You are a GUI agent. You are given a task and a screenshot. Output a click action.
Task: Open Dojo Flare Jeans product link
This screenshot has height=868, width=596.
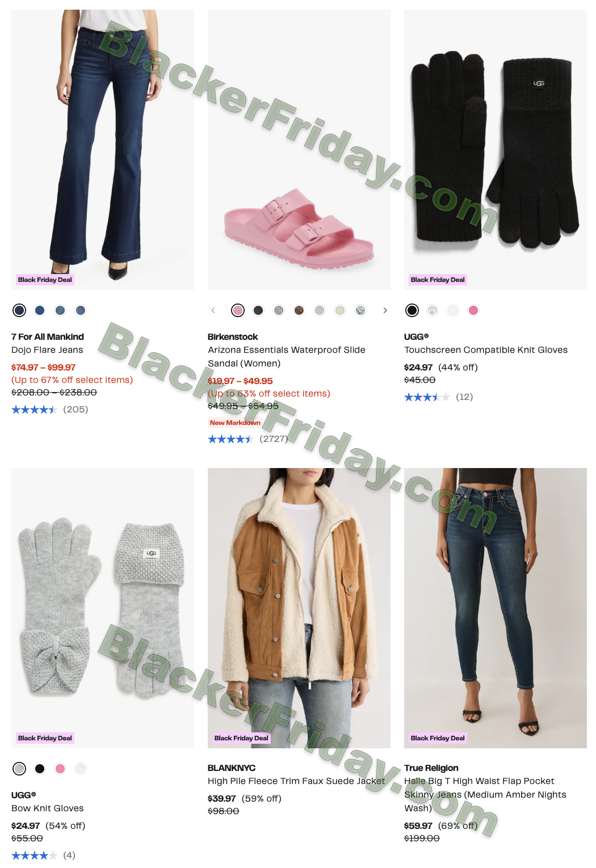click(47, 350)
